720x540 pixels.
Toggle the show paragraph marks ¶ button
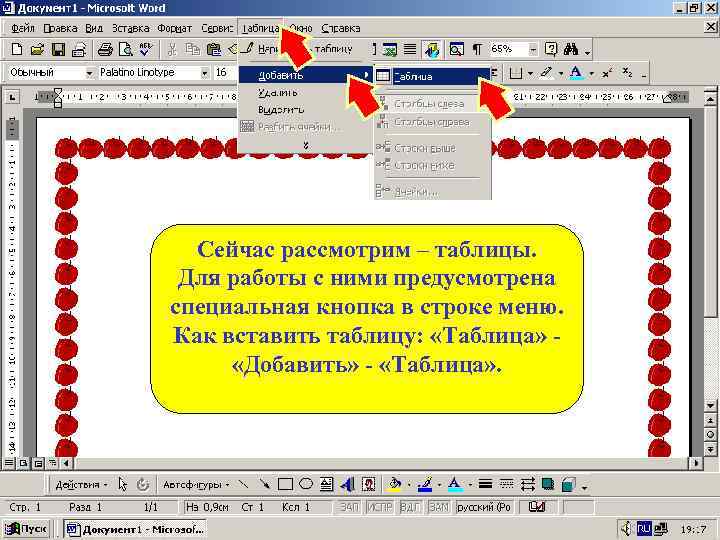tap(477, 49)
